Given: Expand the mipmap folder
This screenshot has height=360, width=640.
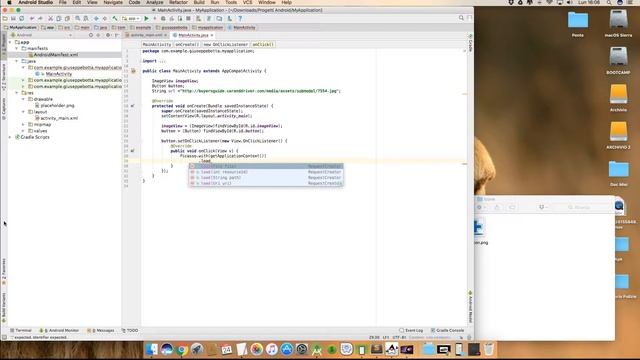Looking at the screenshot, I should click(23, 124).
